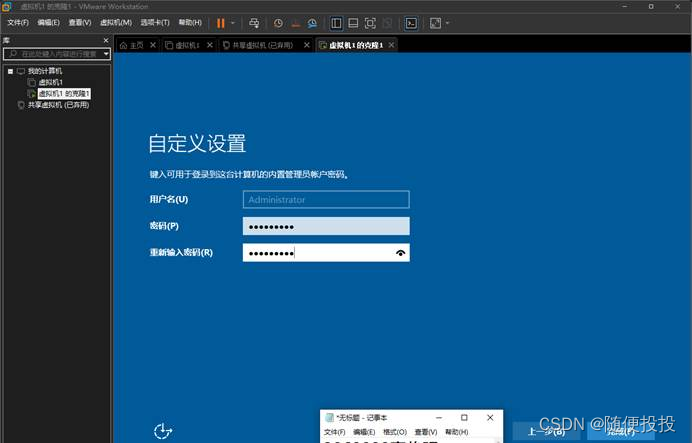Open the snapshot manager icon

coord(312,23)
